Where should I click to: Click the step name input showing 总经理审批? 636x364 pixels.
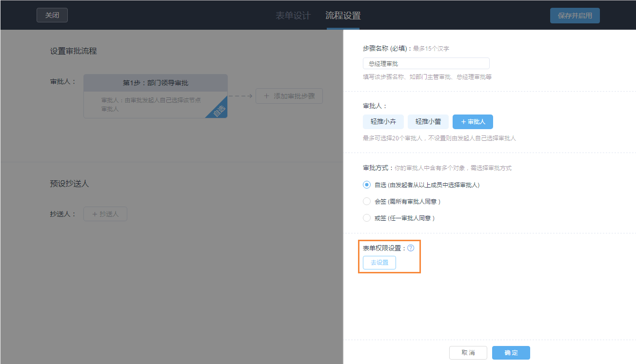coord(425,63)
